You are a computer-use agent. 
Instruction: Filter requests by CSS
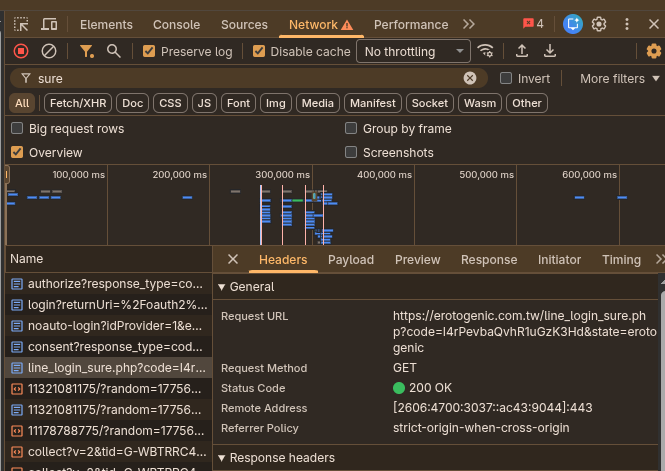[170, 103]
